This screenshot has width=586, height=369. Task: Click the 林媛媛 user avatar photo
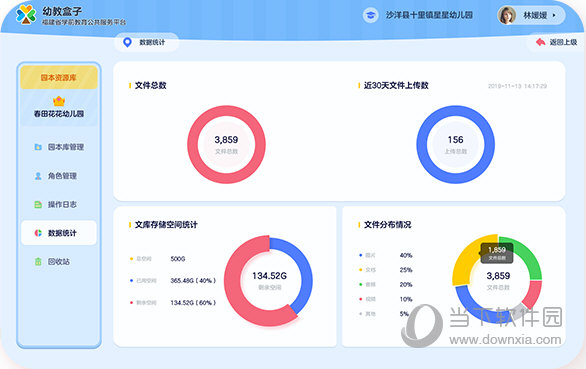pos(507,15)
